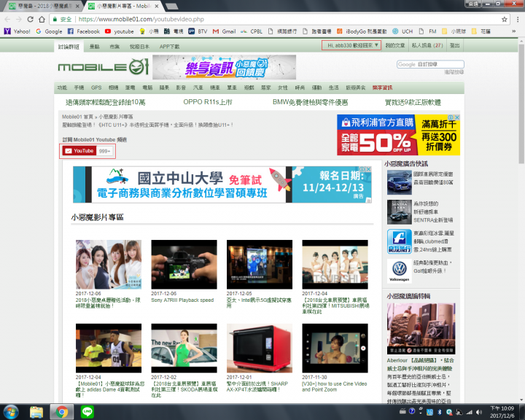The height and width of the screenshot is (420, 525).
Task: Reload the current page
Action: click(x=30, y=20)
